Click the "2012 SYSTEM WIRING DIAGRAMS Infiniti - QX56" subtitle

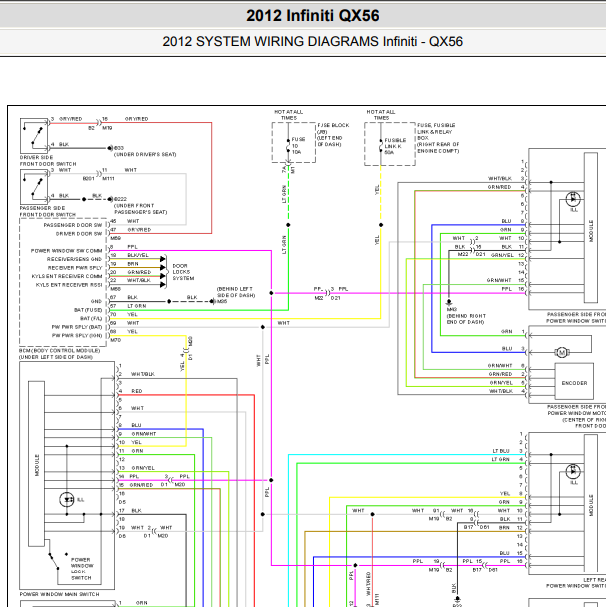coord(312,41)
